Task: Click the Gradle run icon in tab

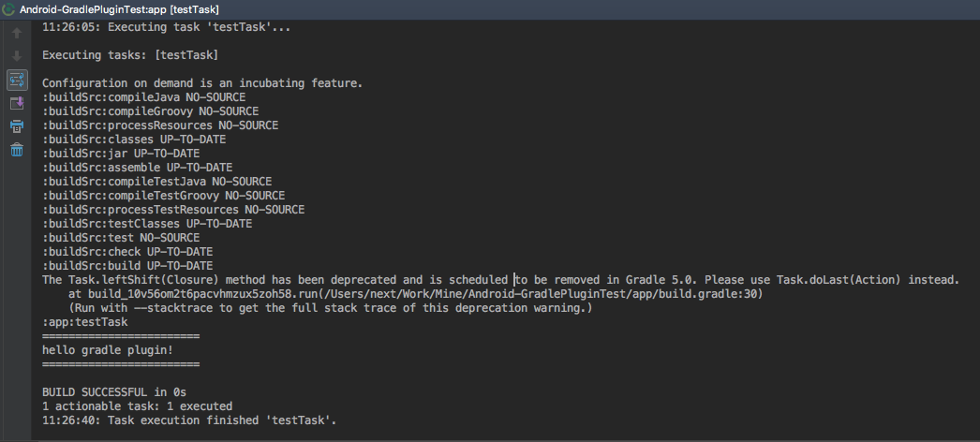Action: click(x=8, y=9)
